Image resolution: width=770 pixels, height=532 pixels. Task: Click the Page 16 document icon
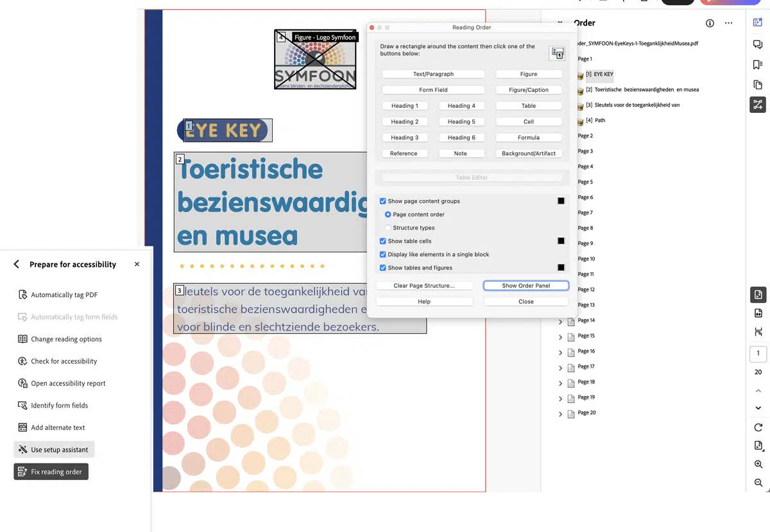click(x=571, y=352)
